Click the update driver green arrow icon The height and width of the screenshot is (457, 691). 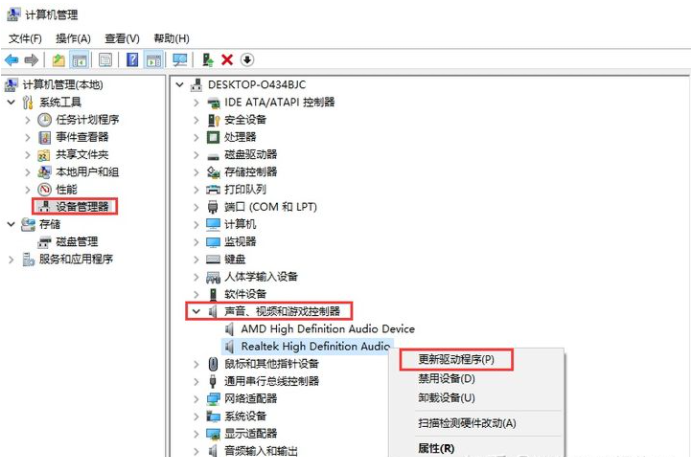pos(208,59)
